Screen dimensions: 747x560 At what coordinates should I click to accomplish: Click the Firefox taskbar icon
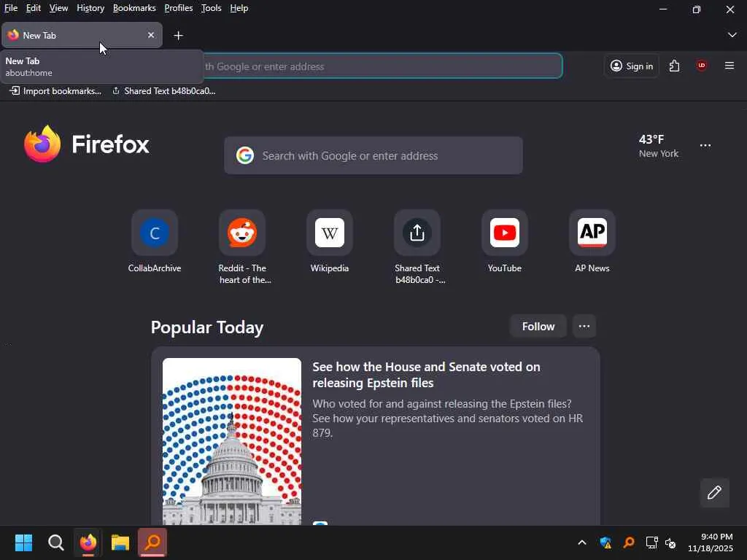click(88, 542)
